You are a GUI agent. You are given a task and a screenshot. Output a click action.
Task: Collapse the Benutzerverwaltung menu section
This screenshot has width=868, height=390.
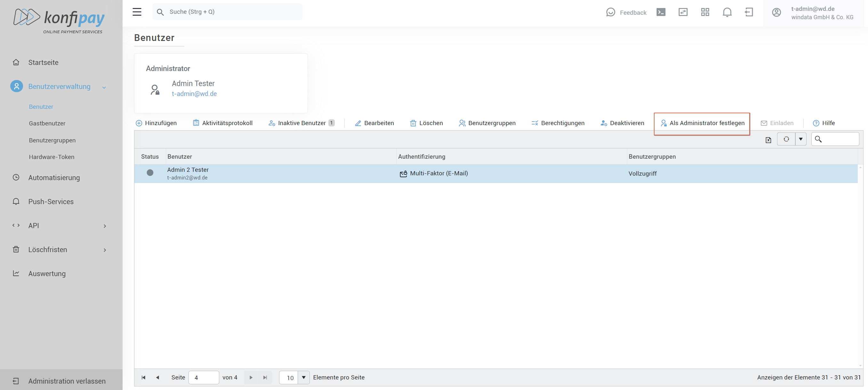tap(104, 87)
